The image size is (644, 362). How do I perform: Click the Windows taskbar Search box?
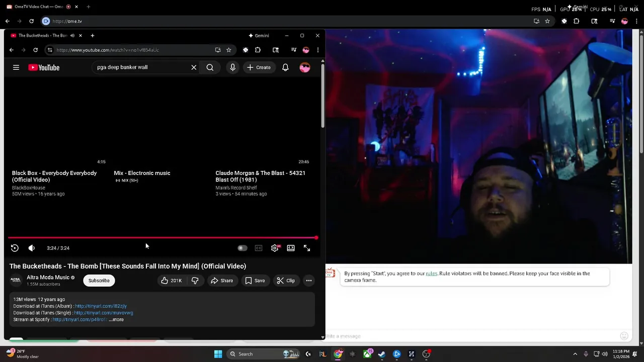[264, 354]
